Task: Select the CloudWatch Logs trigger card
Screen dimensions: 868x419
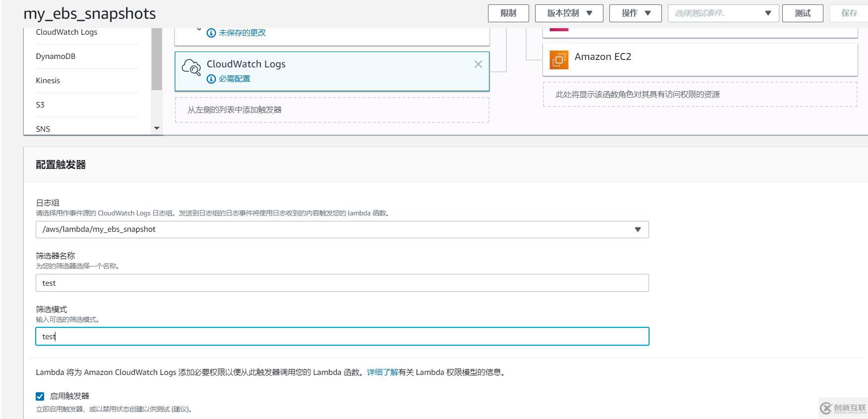Action: [x=332, y=71]
